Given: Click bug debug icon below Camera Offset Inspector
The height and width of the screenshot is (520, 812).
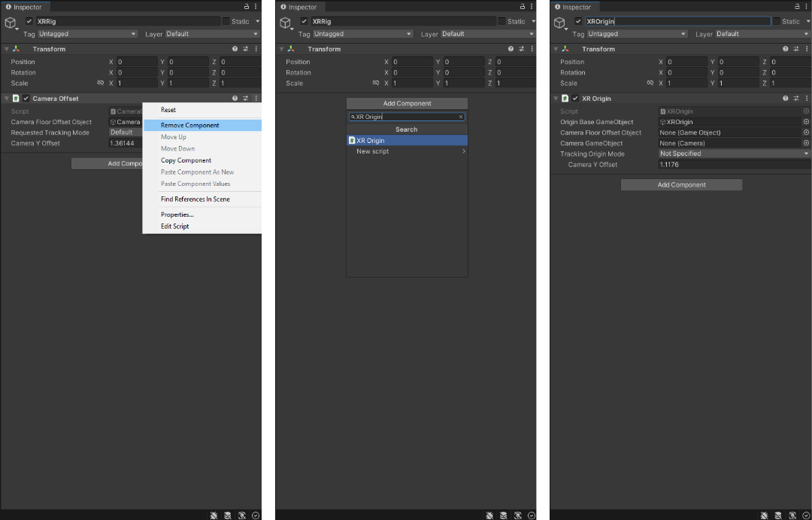Looking at the screenshot, I should coord(214,515).
